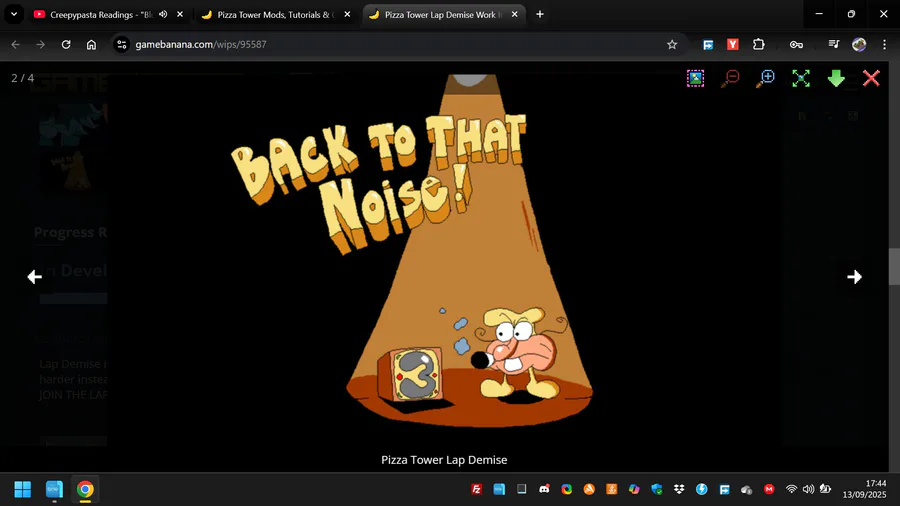Expand the tab search dropdown
The width and height of the screenshot is (900, 506).
click(x=14, y=14)
